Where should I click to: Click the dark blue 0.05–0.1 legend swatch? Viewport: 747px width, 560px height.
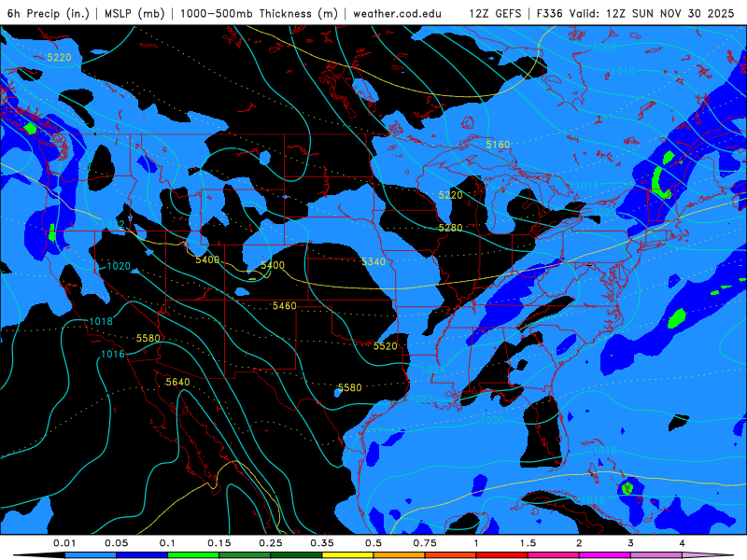(142, 555)
